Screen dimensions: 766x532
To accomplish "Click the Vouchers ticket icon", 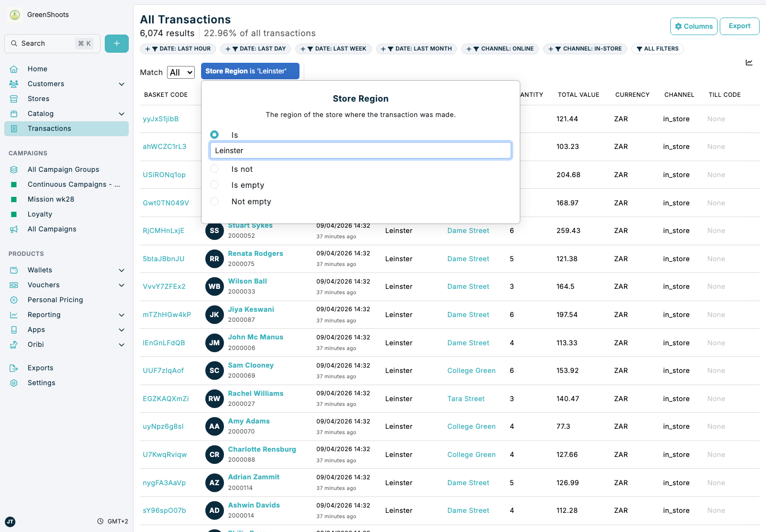I will 13,285.
